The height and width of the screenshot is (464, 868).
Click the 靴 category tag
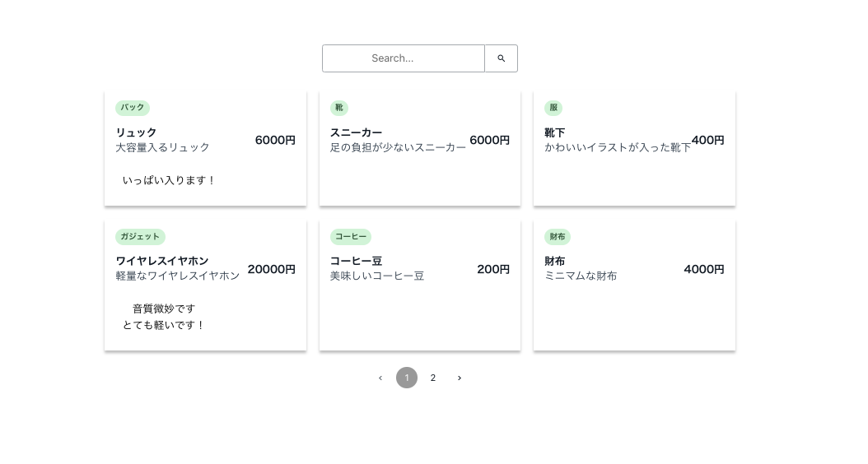(339, 108)
